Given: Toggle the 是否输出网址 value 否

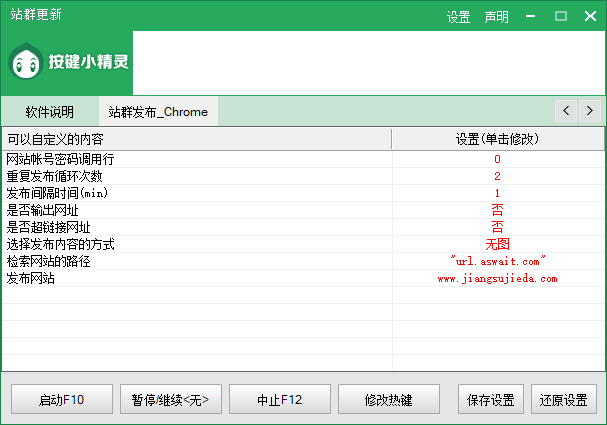Looking at the screenshot, I should 497,210.
